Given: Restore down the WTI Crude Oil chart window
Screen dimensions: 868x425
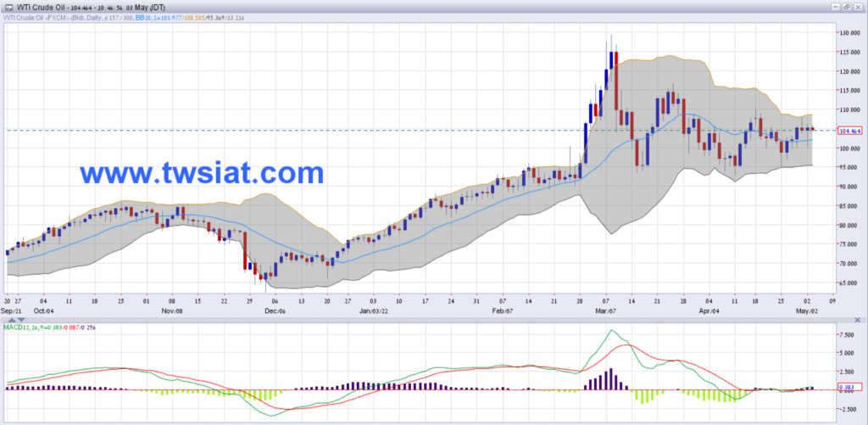Looking at the screenshot, I should tap(847, 7).
